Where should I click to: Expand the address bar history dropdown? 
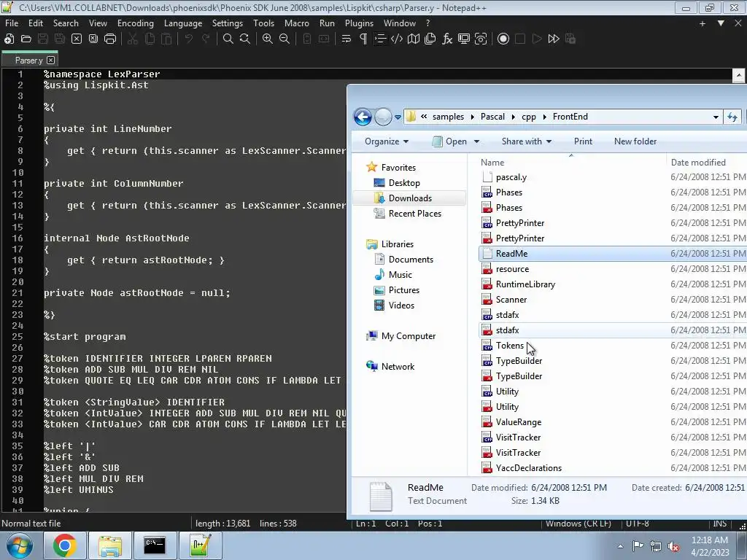(716, 117)
